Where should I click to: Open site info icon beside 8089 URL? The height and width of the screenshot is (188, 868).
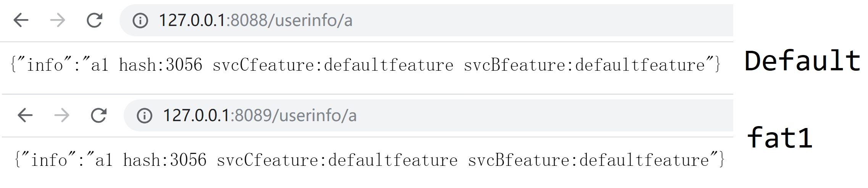pos(144,115)
